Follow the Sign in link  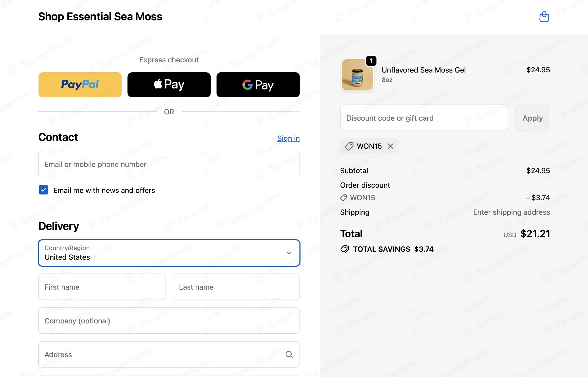(x=289, y=138)
